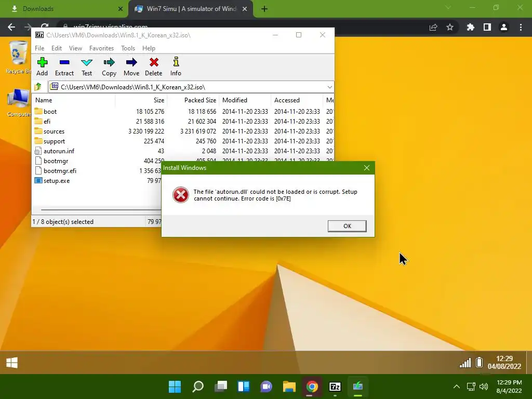Open the Edit menu
Image resolution: width=532 pixels, height=399 pixels.
point(56,48)
